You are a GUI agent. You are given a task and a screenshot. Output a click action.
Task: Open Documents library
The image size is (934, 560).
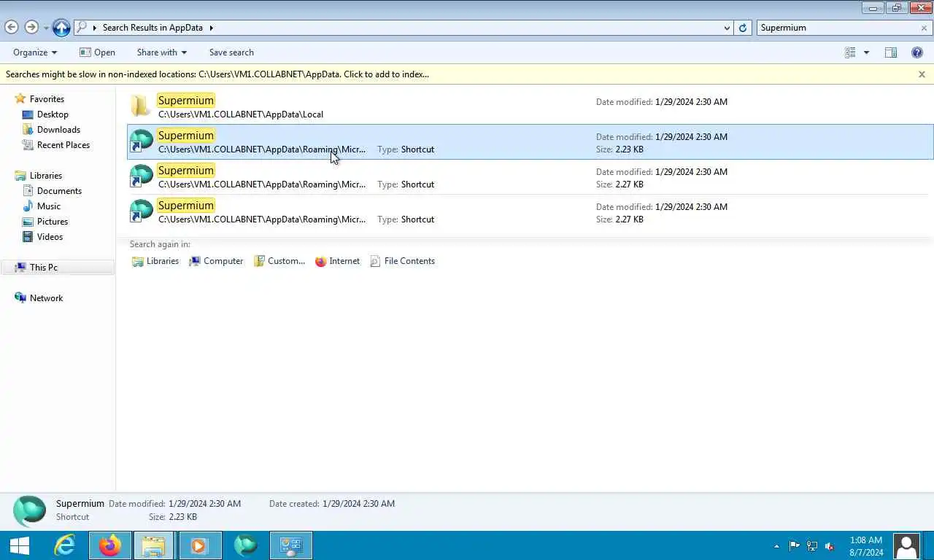(59, 191)
